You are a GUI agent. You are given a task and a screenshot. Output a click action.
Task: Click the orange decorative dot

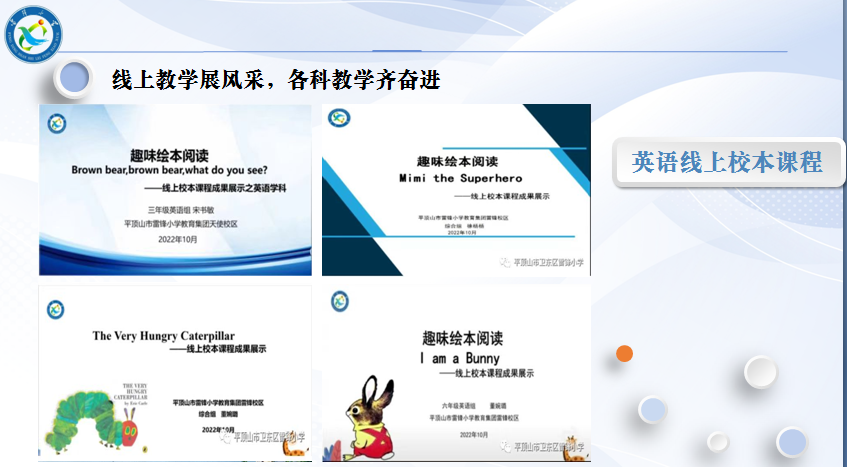tap(625, 353)
